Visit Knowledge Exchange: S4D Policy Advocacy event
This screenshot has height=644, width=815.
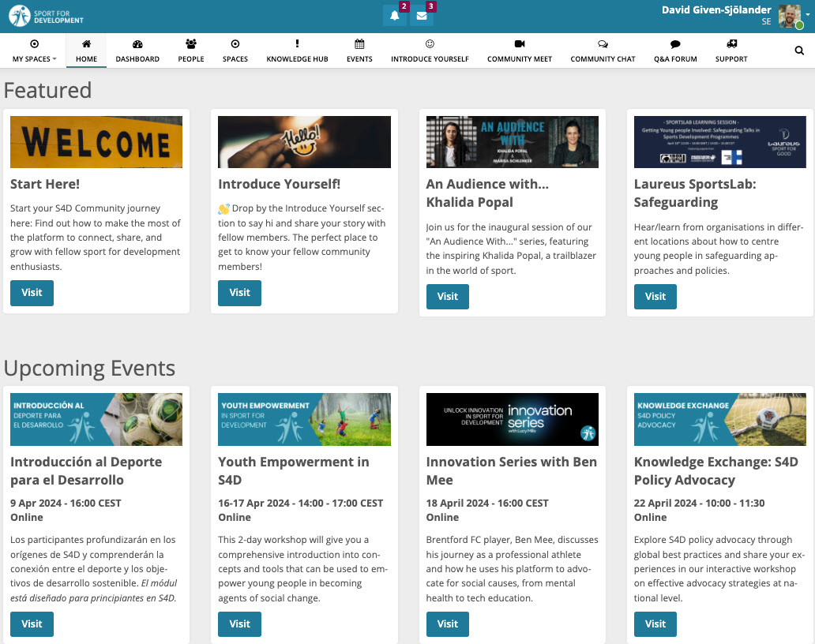(x=655, y=623)
